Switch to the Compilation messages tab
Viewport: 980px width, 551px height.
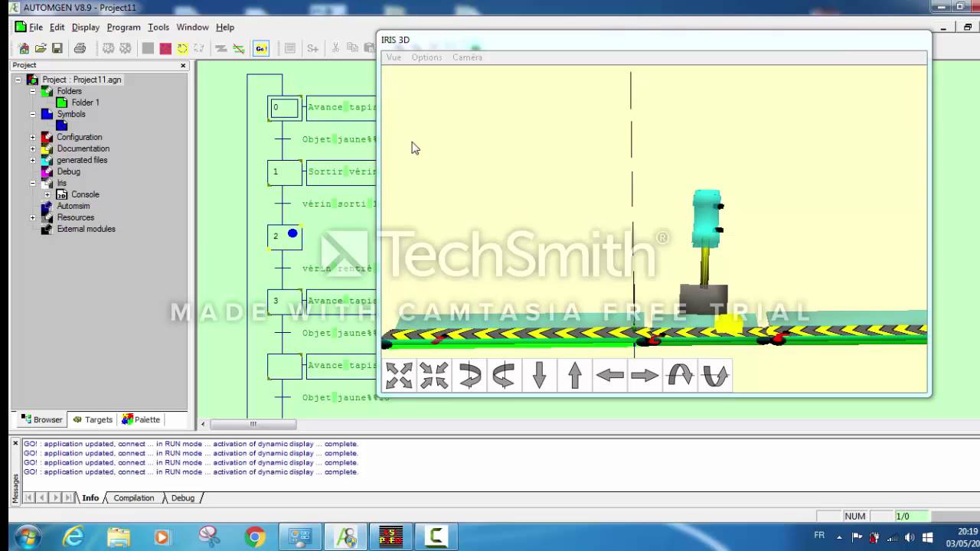pos(134,497)
